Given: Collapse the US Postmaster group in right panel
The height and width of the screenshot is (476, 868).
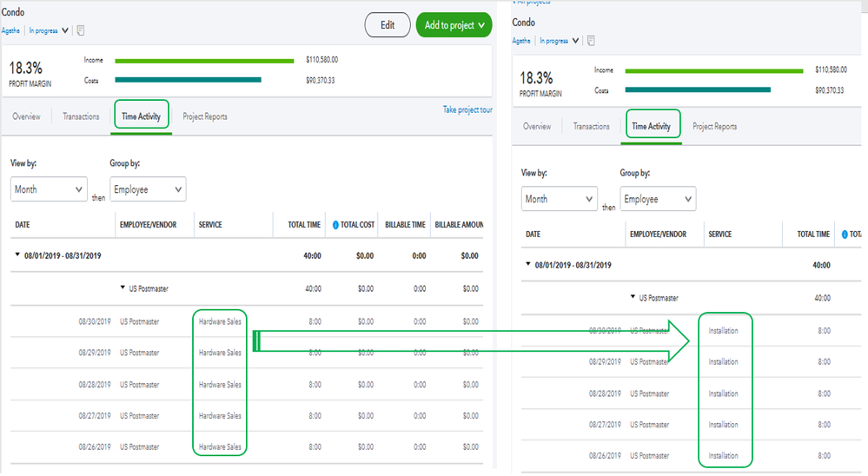Looking at the screenshot, I should (633, 297).
